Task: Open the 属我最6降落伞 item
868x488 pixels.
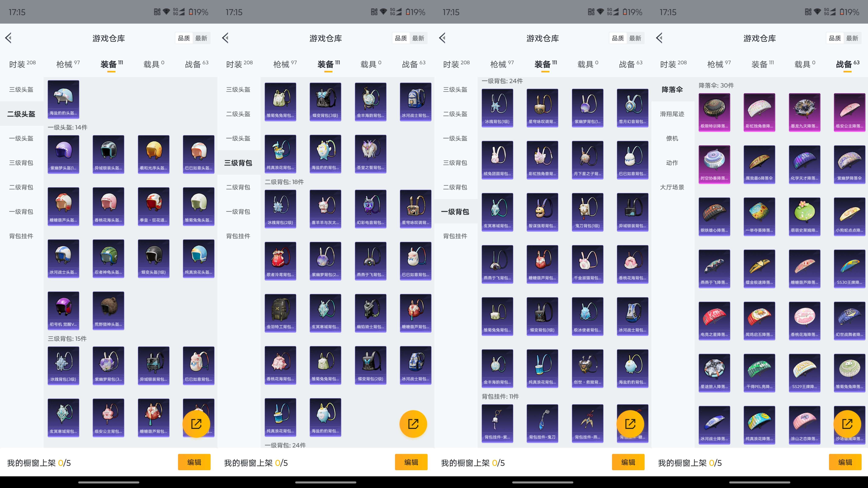Action: click(759, 165)
